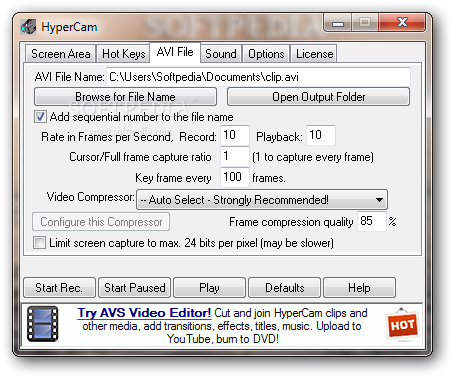This screenshot has width=453, height=377.
Task: Click the AVI File Name input field
Action: click(x=258, y=77)
